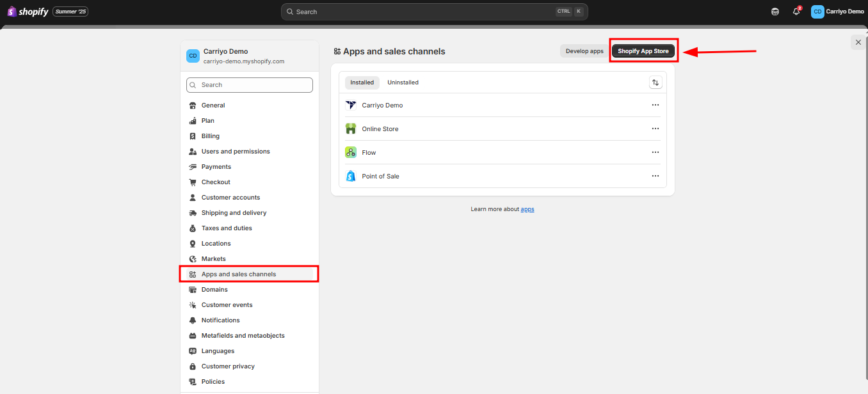Open more actions for Carriyo Demo
Image resolution: width=868 pixels, height=394 pixels.
click(x=655, y=105)
